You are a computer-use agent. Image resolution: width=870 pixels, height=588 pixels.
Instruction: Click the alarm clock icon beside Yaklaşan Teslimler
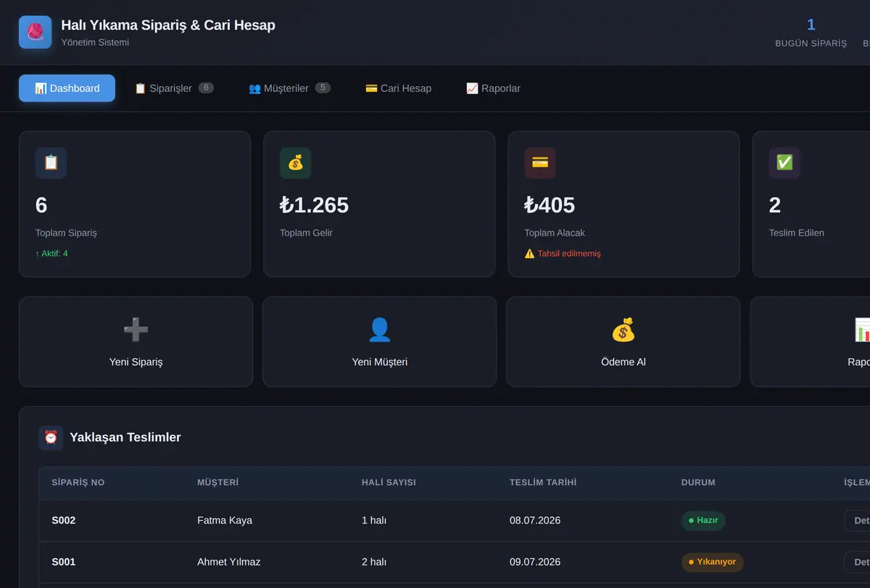tap(51, 437)
